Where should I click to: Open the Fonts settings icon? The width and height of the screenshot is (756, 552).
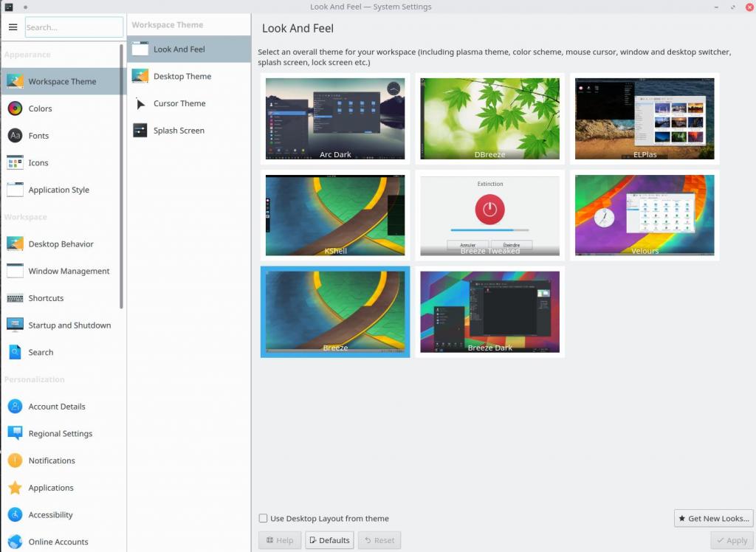(x=15, y=136)
